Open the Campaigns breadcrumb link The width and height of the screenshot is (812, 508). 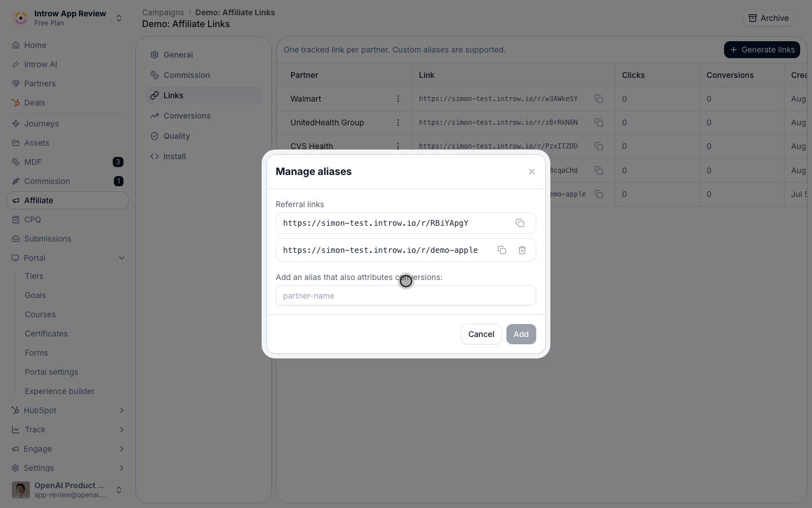[163, 12]
